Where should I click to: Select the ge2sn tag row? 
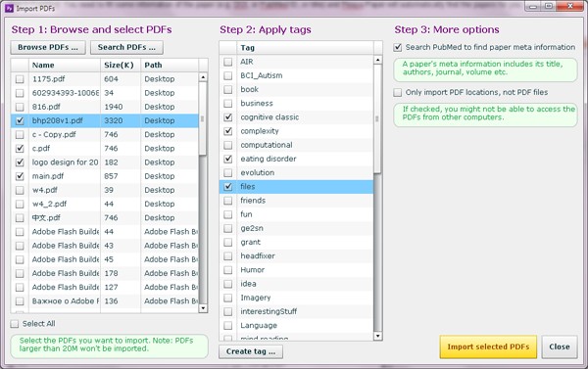296,228
